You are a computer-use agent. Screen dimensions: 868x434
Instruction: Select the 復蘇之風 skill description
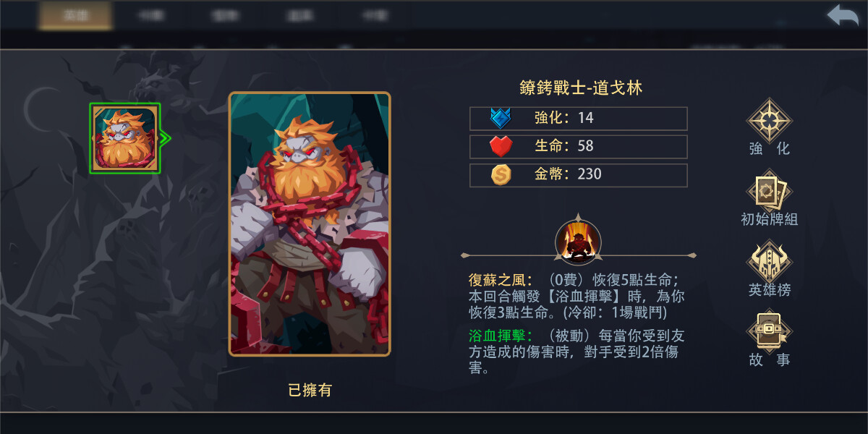(576, 297)
